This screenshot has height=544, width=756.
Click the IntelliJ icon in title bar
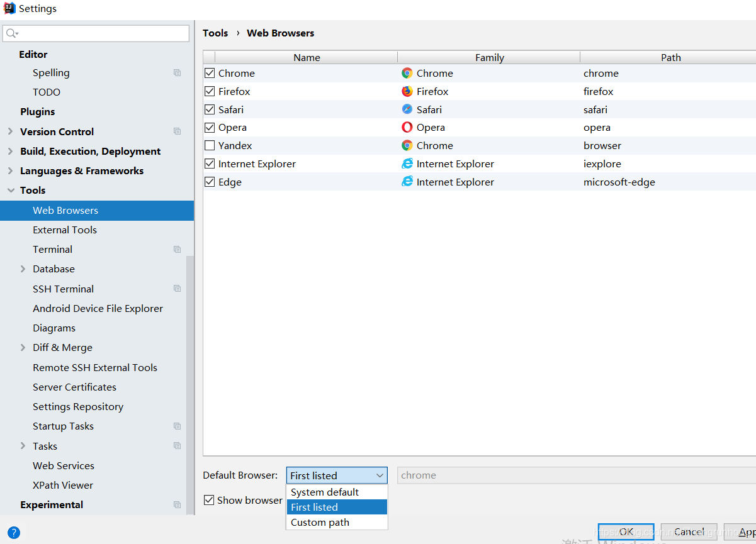[x=9, y=8]
